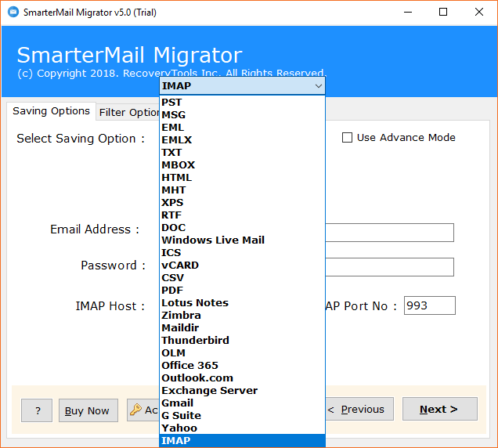Select Windows Live Mail option

[x=242, y=240]
